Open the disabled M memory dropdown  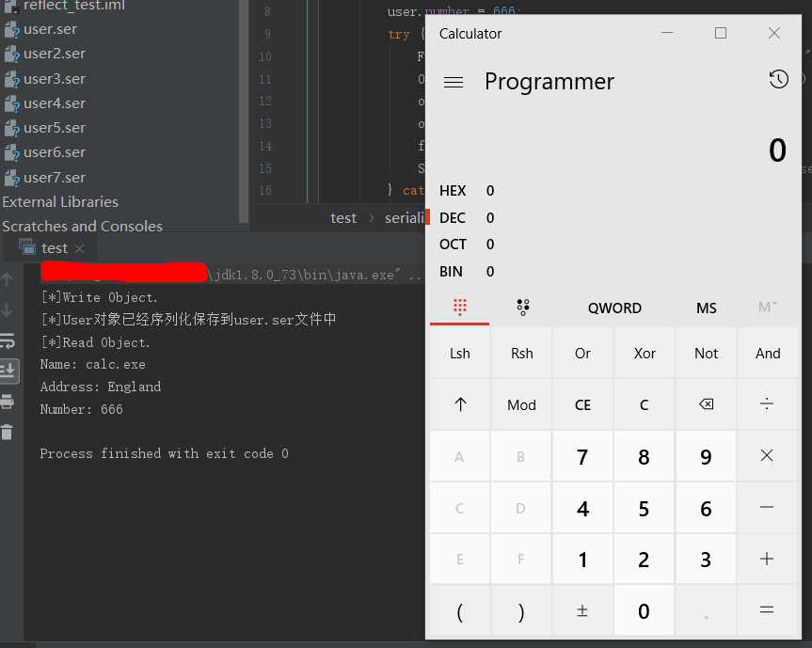(x=768, y=308)
